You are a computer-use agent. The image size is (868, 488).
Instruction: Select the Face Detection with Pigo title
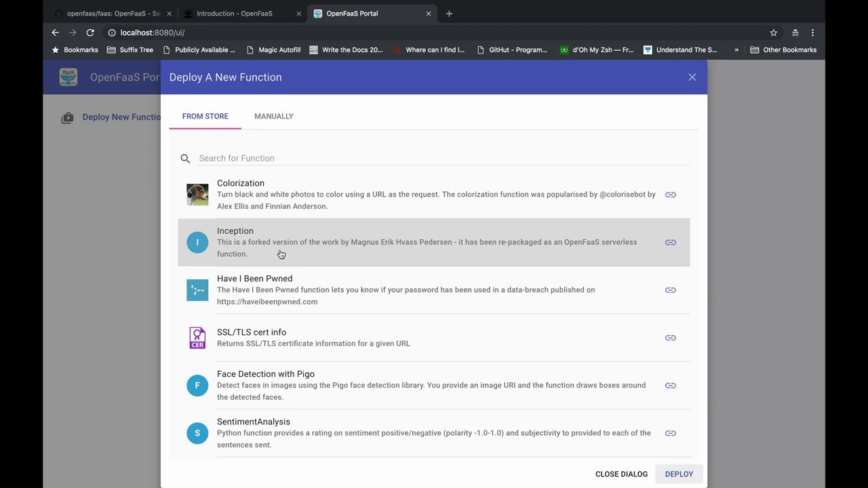pos(266,374)
